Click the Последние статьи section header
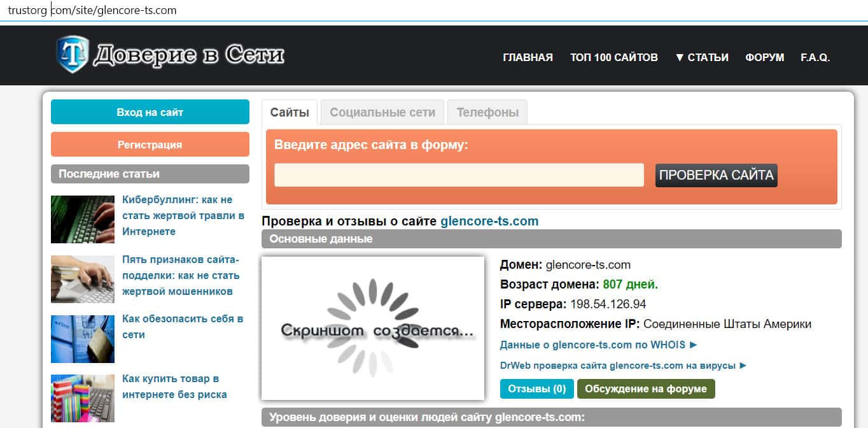Image resolution: width=868 pixels, height=428 pixels. pos(150,174)
